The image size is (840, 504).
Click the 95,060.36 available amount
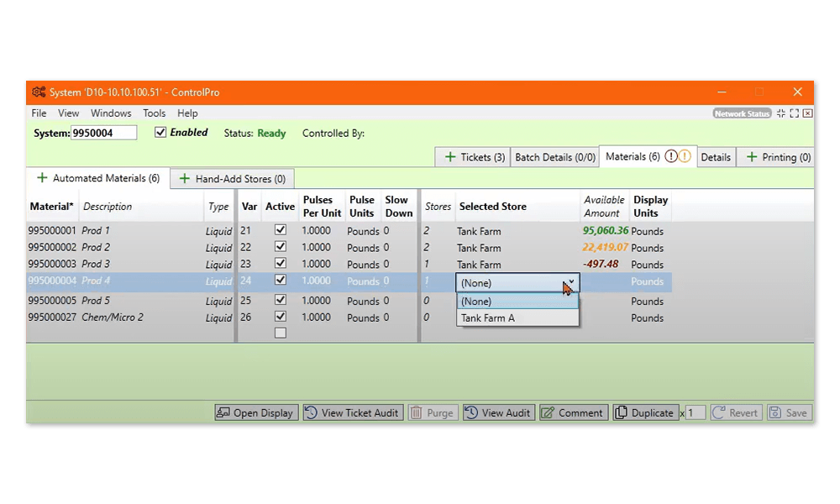point(606,231)
